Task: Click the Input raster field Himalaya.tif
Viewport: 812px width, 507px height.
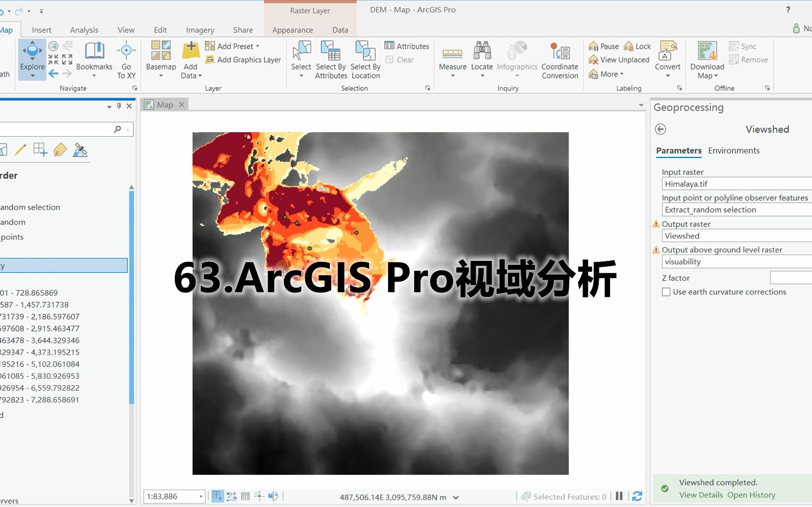Action: [x=736, y=184]
